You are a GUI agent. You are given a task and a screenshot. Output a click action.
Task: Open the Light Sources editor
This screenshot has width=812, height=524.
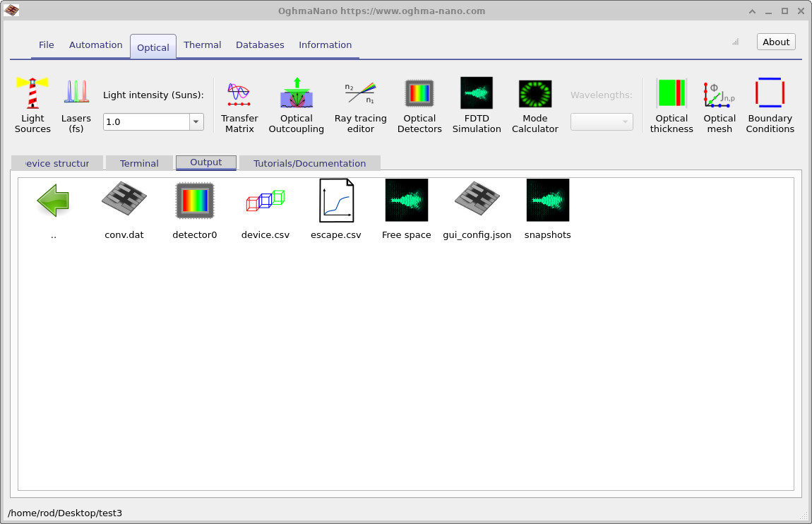(x=32, y=105)
